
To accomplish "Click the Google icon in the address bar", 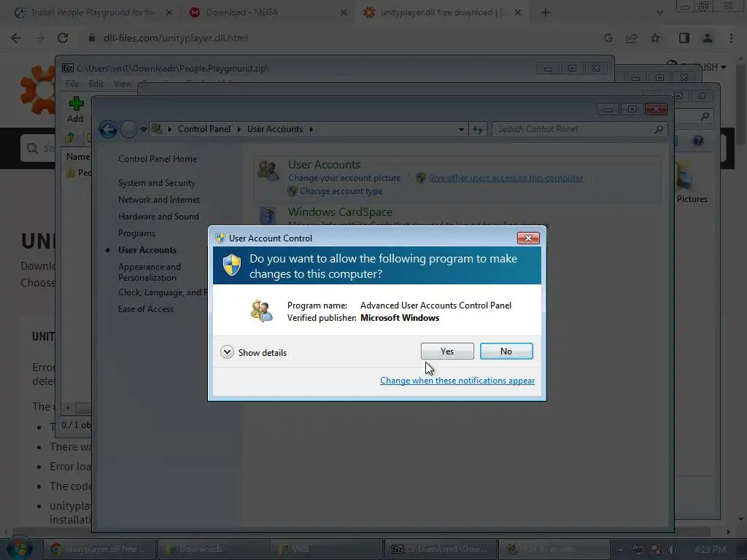I will (x=608, y=38).
